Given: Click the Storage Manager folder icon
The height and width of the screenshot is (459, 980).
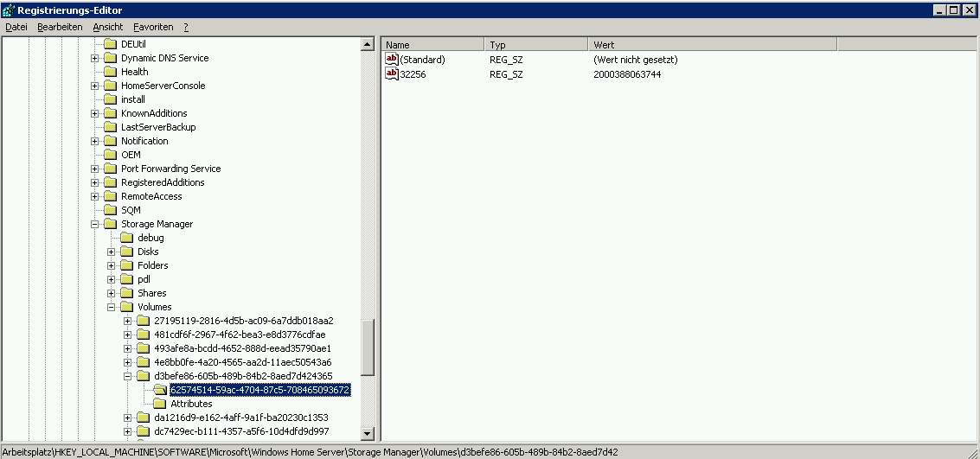Looking at the screenshot, I should [110, 224].
